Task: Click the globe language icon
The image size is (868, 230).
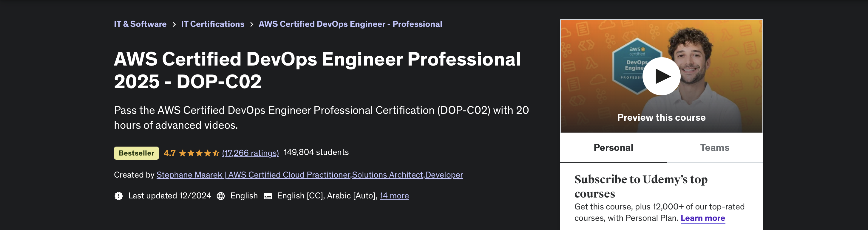Action: coord(221,196)
